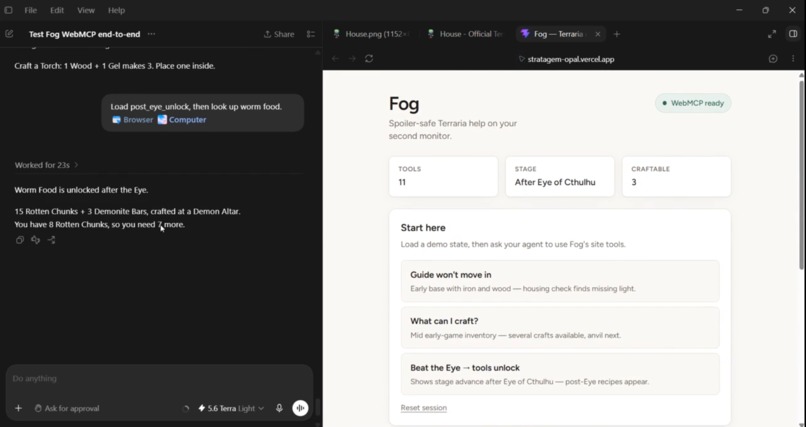
Task: Click the Fog page heading
Action: [404, 104]
